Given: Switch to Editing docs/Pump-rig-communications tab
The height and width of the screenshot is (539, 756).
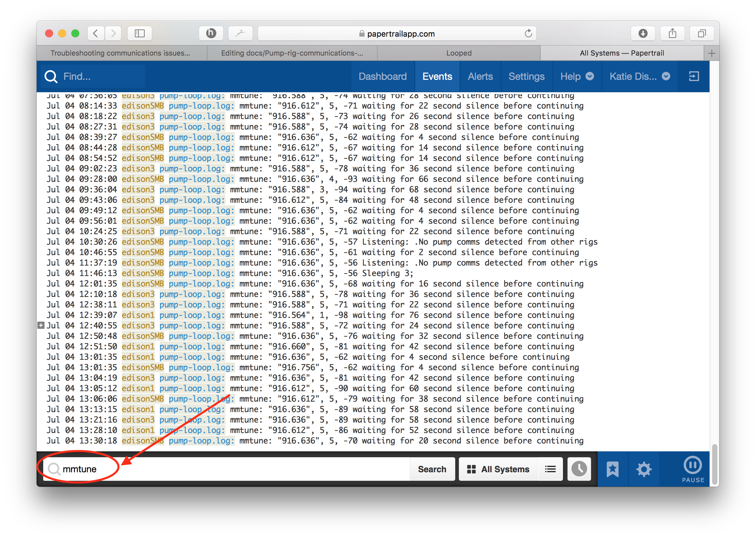Looking at the screenshot, I should click(x=292, y=53).
